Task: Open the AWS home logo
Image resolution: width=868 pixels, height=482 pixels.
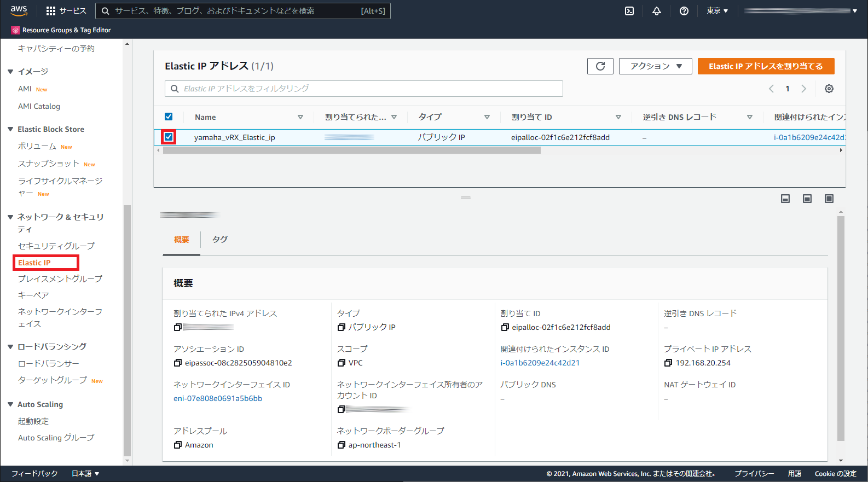Action: 19,10
